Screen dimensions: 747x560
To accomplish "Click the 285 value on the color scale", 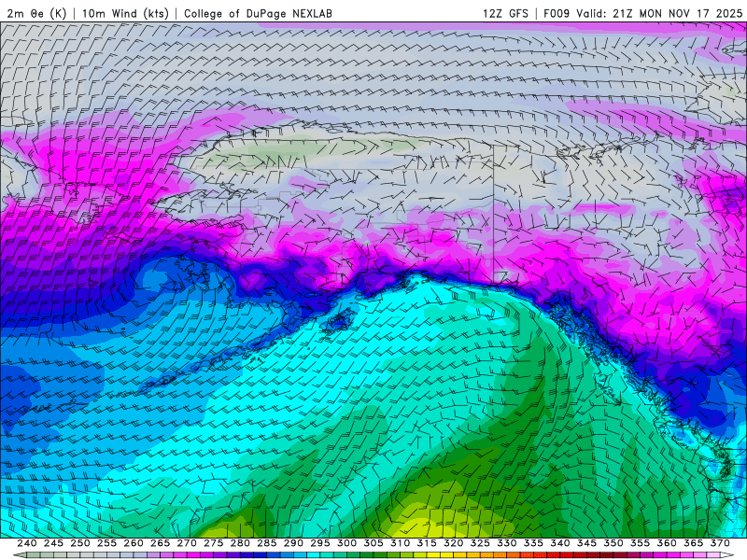I will tap(267, 543).
